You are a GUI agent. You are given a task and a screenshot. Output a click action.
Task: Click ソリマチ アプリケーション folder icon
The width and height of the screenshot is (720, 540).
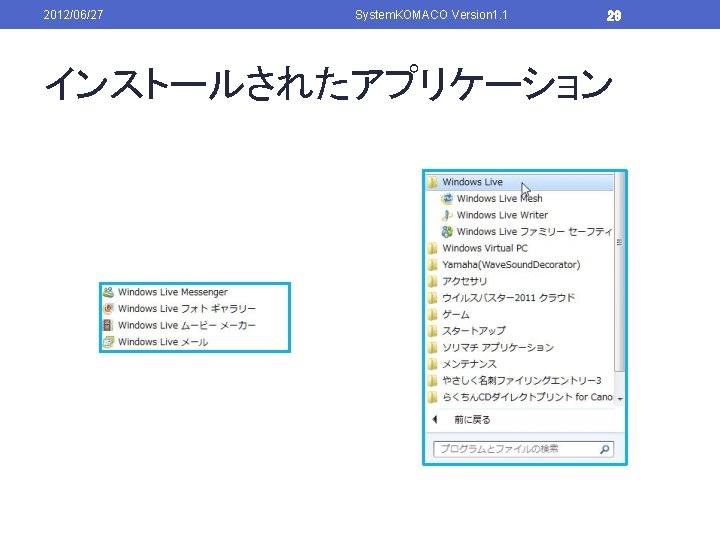pos(432,348)
